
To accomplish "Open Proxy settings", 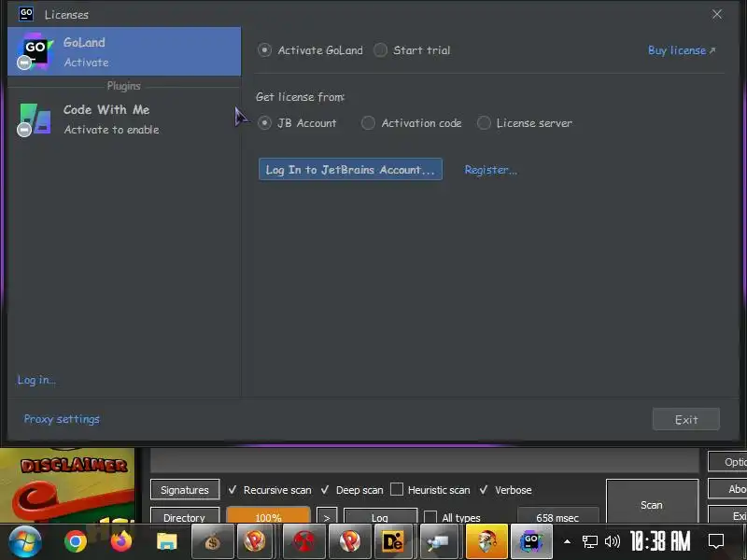I will pos(62,419).
